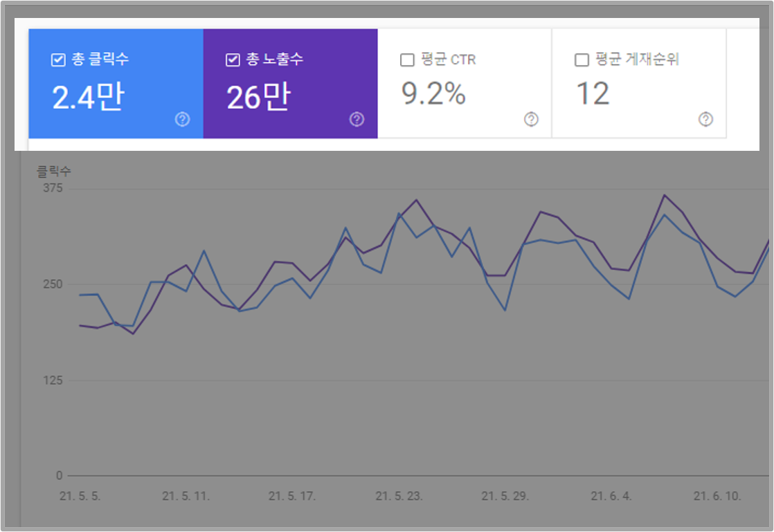Enable the 평균 CTR checkbox
This screenshot has width=774, height=532.
pyautogui.click(x=408, y=58)
